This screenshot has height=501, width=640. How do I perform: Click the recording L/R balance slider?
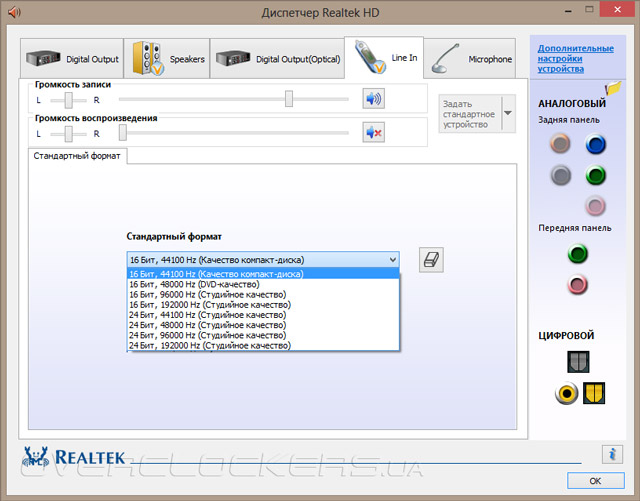(x=69, y=100)
